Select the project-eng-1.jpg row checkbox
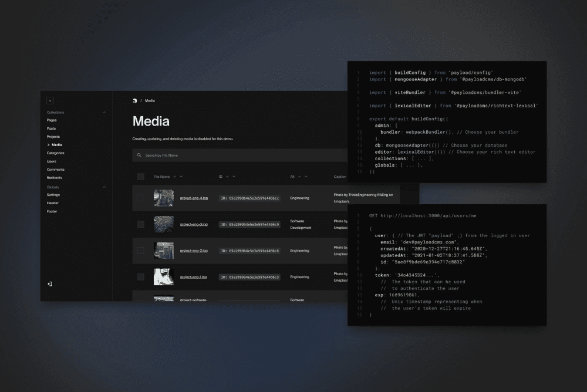This screenshot has width=587, height=392. click(x=141, y=276)
